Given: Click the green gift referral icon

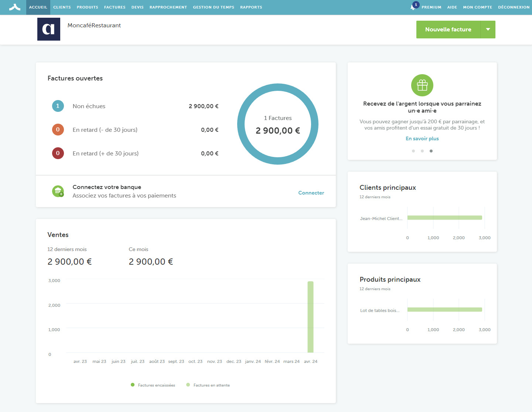Looking at the screenshot, I should click(422, 85).
